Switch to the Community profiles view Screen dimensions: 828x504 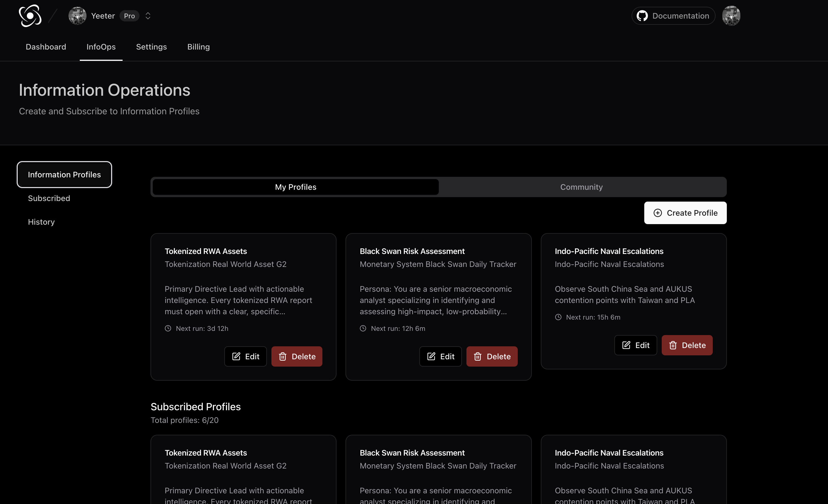point(581,187)
